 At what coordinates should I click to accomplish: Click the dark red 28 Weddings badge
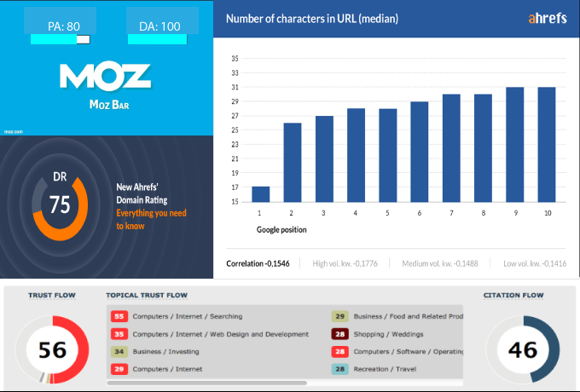340,334
